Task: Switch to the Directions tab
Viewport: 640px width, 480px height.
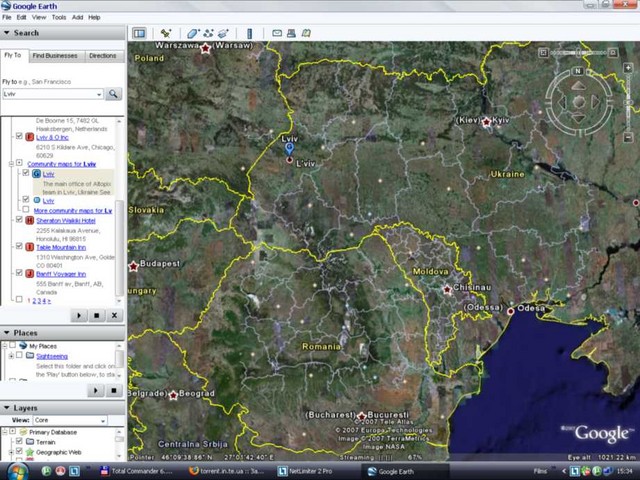Action: click(102, 56)
